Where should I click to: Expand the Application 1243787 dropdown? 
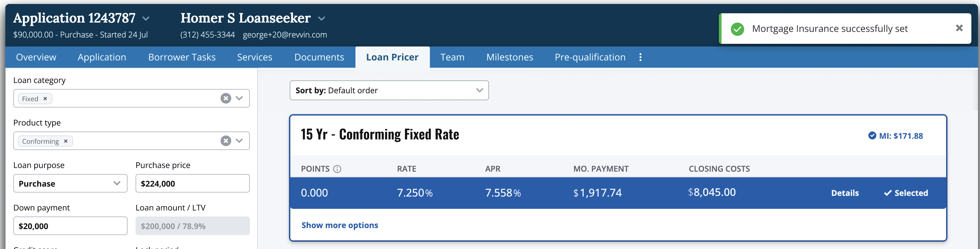(146, 18)
